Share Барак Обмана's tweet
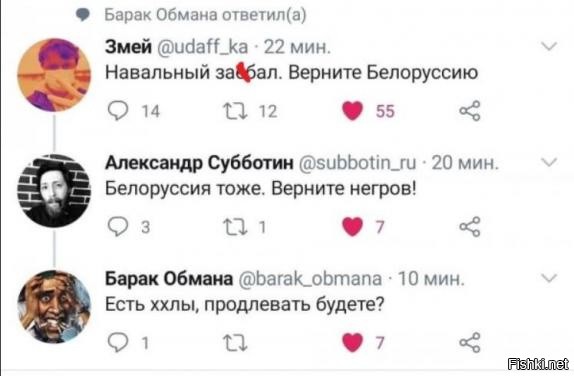The height and width of the screenshot is (376, 574). (470, 343)
